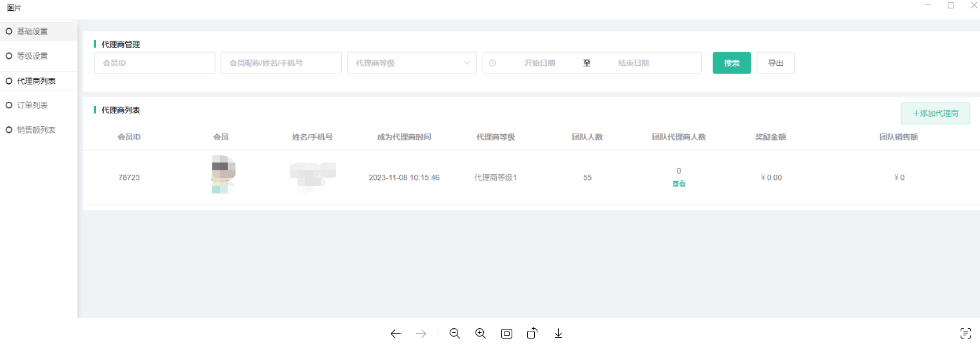This screenshot has height=345, width=980.
Task: Click the 查看 link under team agents
Action: (x=679, y=184)
